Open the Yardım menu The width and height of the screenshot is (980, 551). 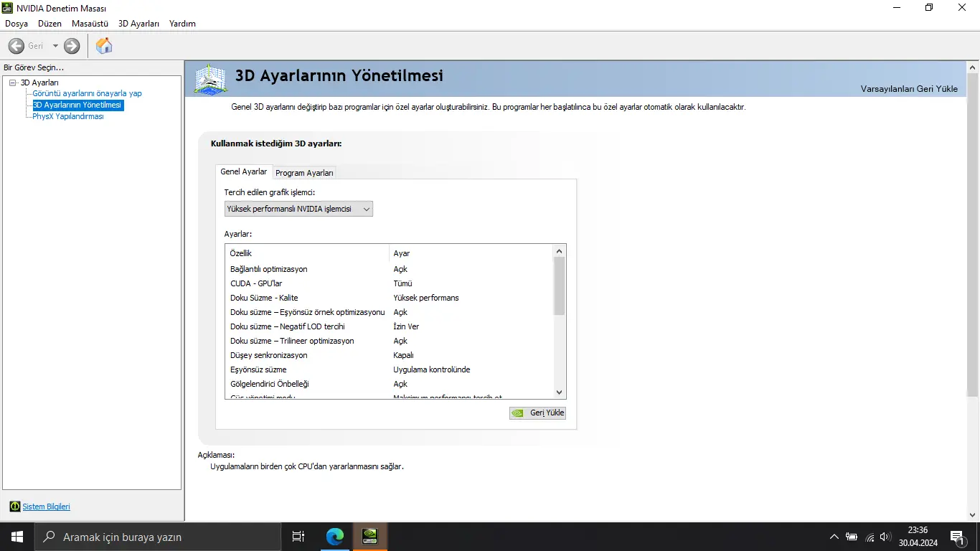click(x=182, y=24)
